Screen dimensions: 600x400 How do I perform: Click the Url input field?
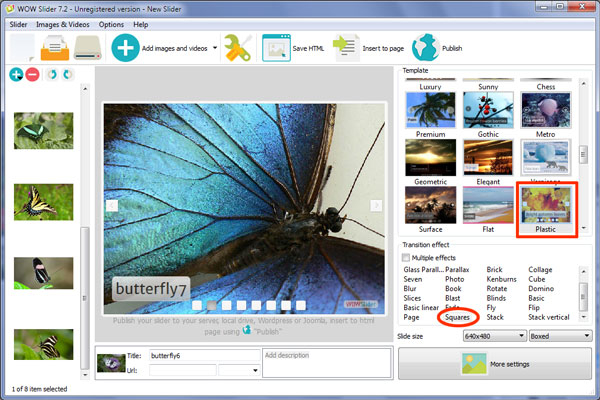tap(183, 370)
